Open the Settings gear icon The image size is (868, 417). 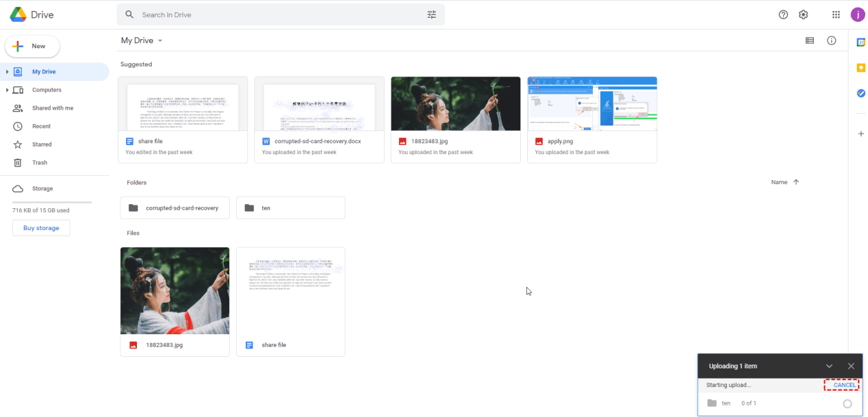tap(804, 14)
